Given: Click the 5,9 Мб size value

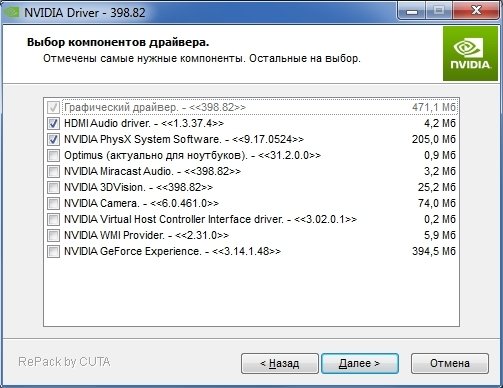Looking at the screenshot, I should (440, 235).
